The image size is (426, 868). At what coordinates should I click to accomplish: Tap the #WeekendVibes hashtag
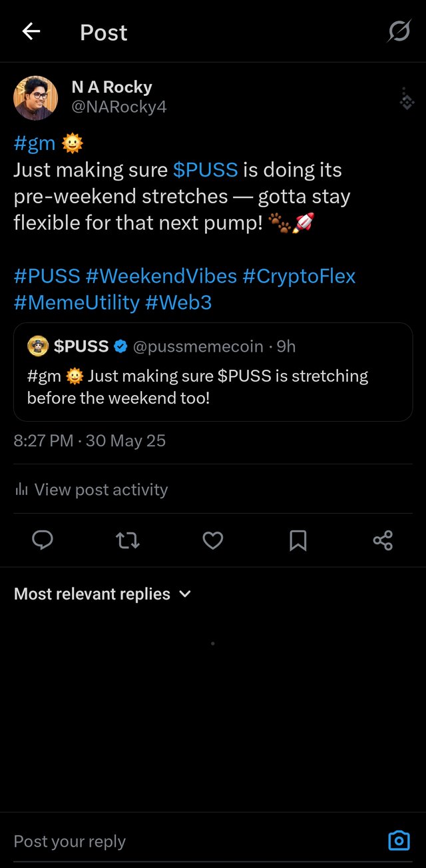click(x=161, y=276)
